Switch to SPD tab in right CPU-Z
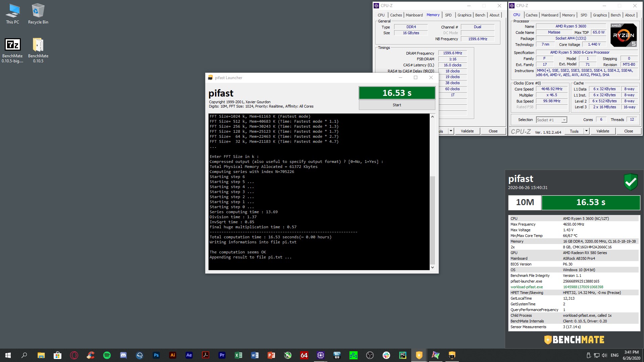Viewport: 644px width, 362px height. click(x=584, y=15)
